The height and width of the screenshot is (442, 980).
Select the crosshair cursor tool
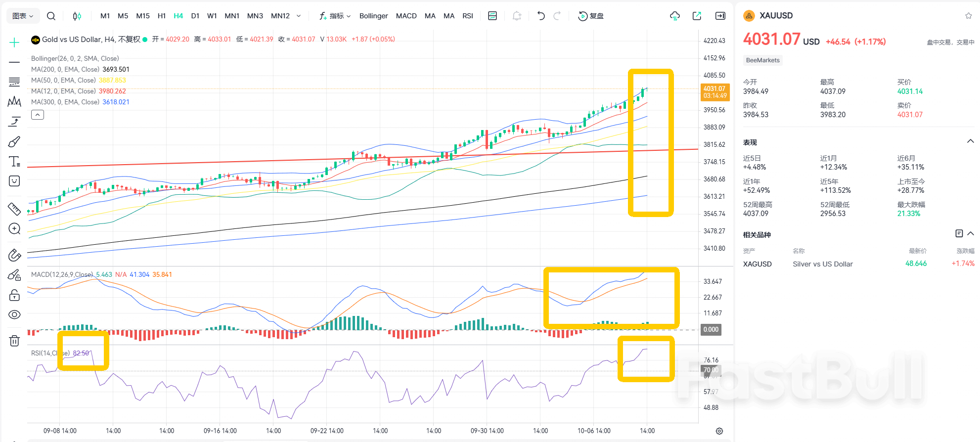coord(14,43)
